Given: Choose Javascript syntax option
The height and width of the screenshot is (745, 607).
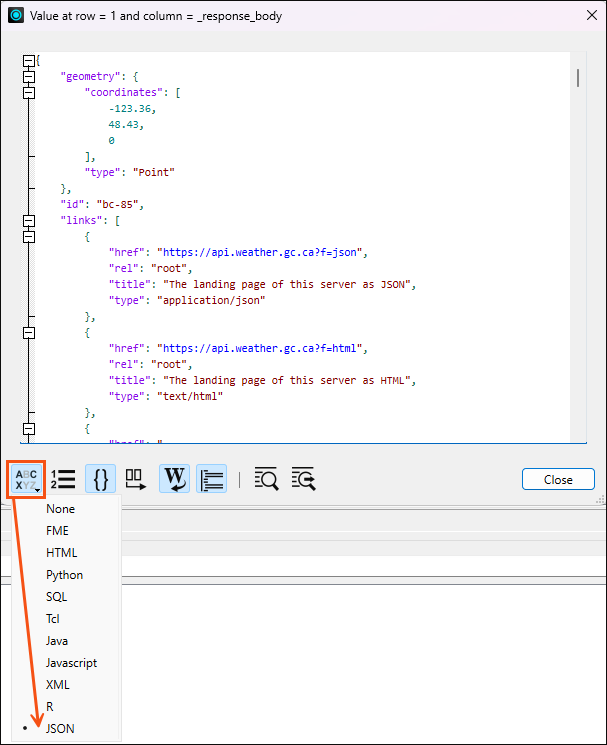Looking at the screenshot, I should pyautogui.click(x=71, y=662).
